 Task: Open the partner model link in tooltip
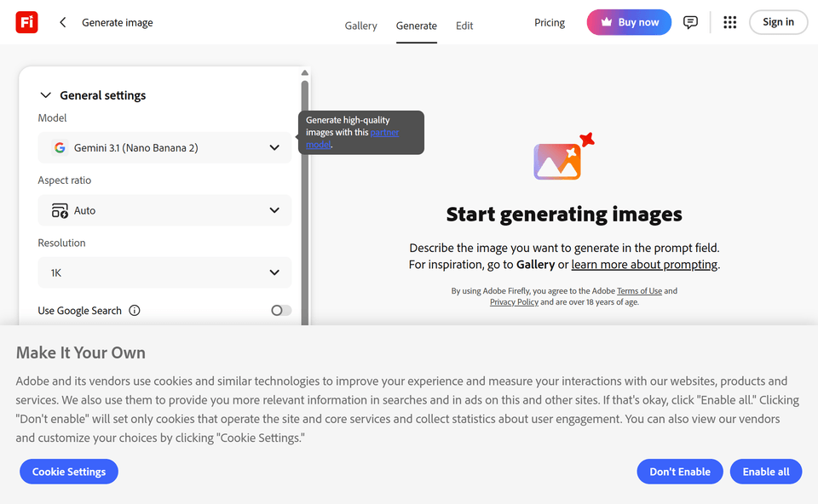click(384, 132)
